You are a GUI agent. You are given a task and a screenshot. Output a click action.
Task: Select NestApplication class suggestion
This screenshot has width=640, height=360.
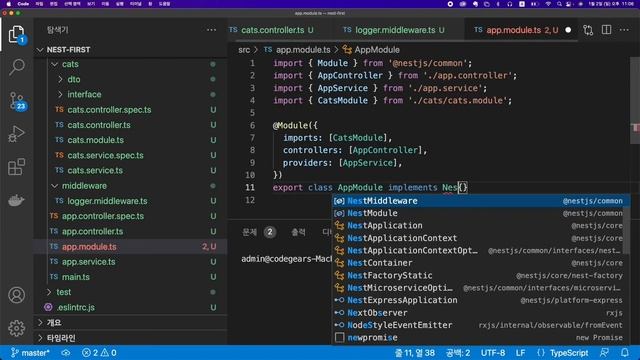point(478,225)
